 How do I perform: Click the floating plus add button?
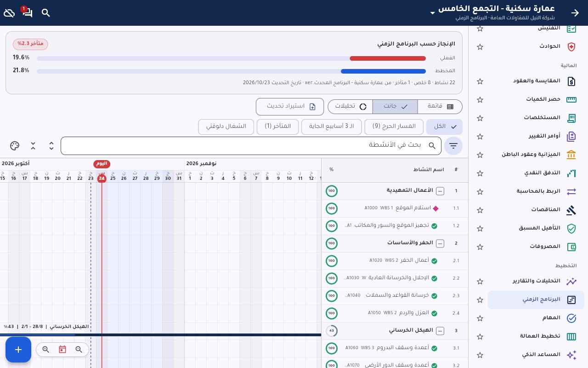tap(18, 350)
